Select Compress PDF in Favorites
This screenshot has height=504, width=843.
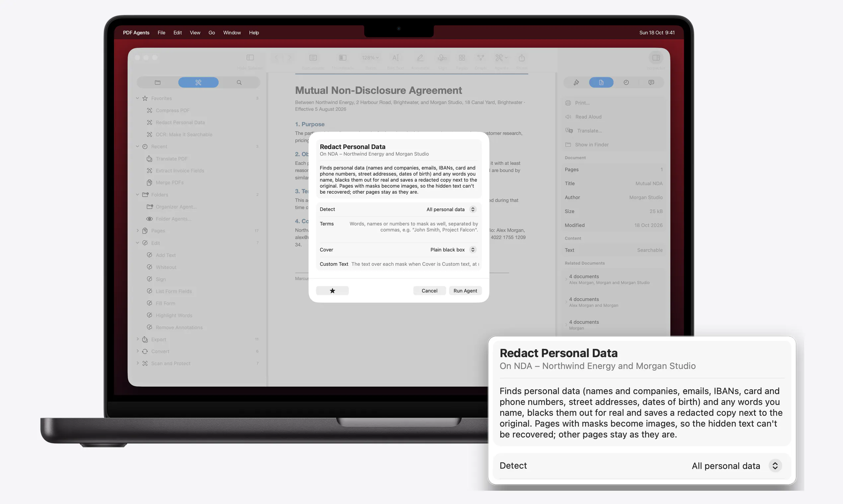coord(173,110)
